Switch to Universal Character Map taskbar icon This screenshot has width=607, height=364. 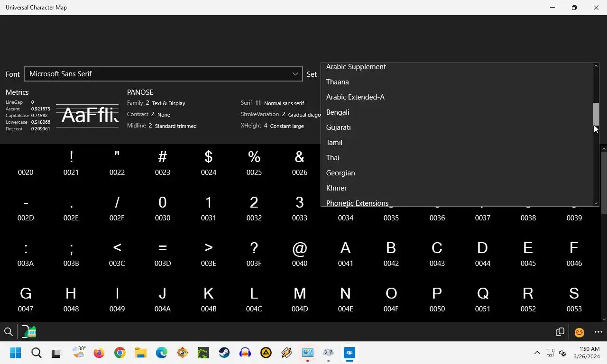point(349,353)
